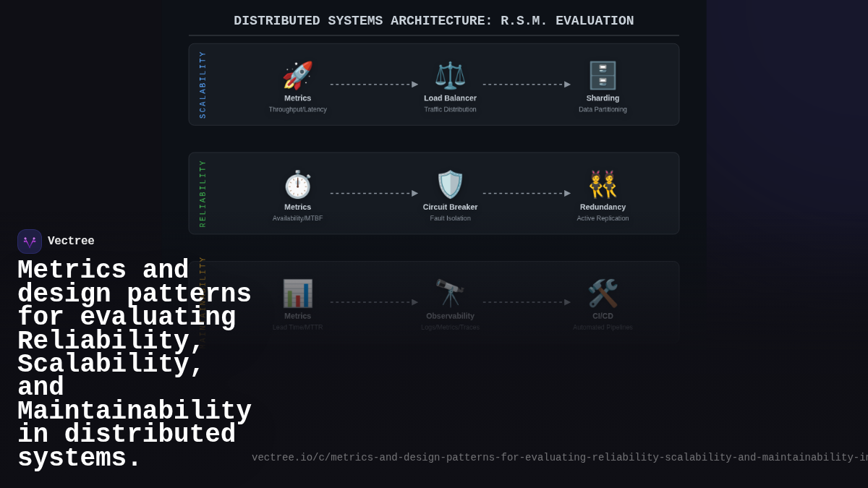Select the stopwatch Metrics icon in Reliability row

[297, 184]
